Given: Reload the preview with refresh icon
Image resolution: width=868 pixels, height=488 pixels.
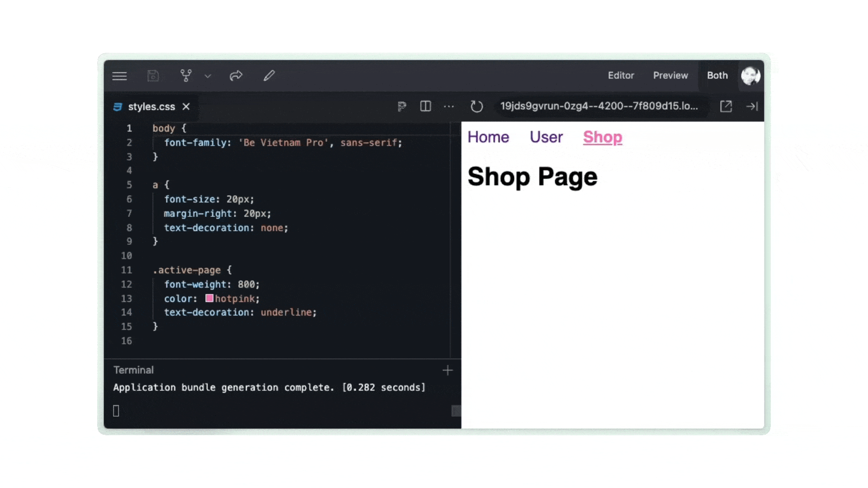Looking at the screenshot, I should click(476, 107).
